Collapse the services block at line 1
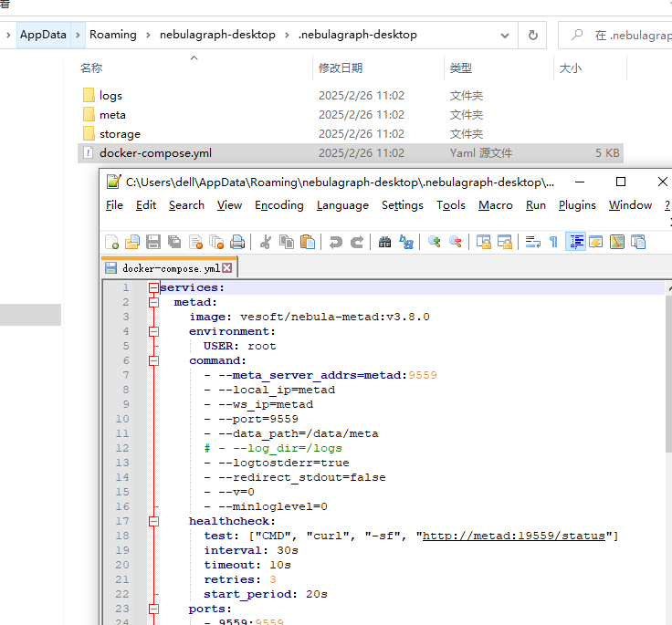The image size is (672, 625). point(153,288)
